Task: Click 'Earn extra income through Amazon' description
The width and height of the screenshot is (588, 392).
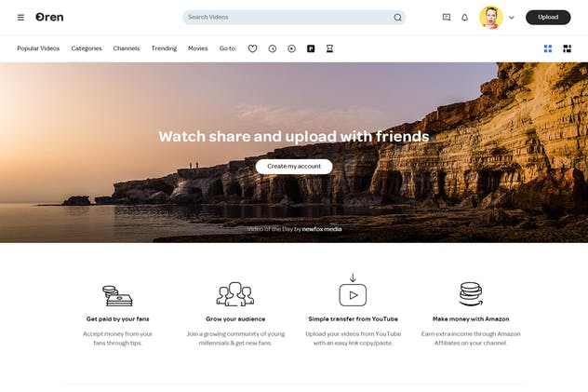Action: 471,338
